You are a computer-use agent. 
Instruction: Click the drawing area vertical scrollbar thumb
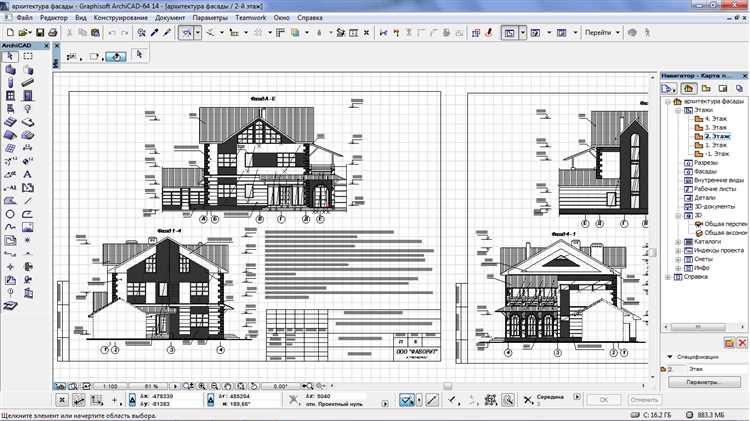click(x=653, y=252)
